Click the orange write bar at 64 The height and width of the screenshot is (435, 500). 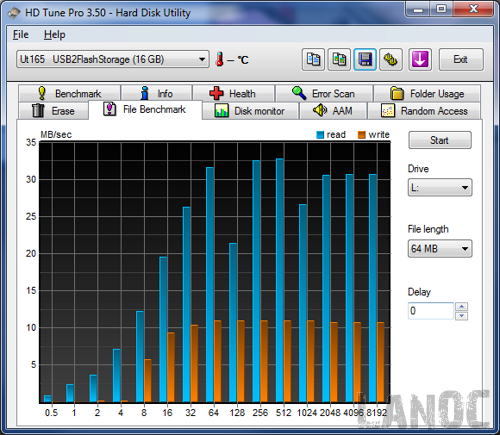pos(218,361)
